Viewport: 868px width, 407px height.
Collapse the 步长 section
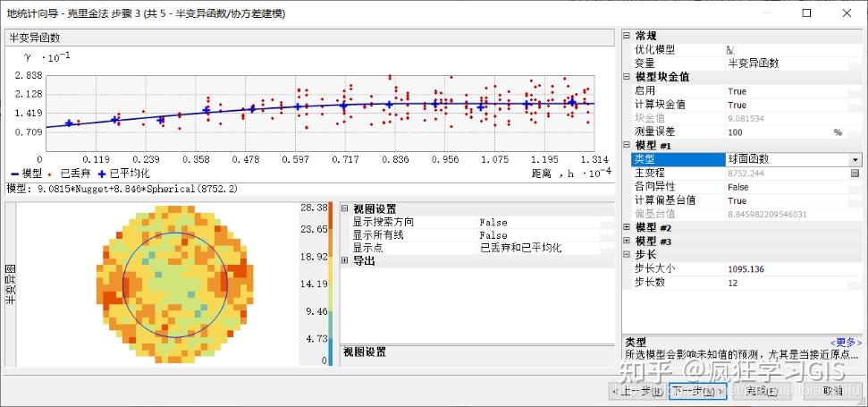(627, 255)
